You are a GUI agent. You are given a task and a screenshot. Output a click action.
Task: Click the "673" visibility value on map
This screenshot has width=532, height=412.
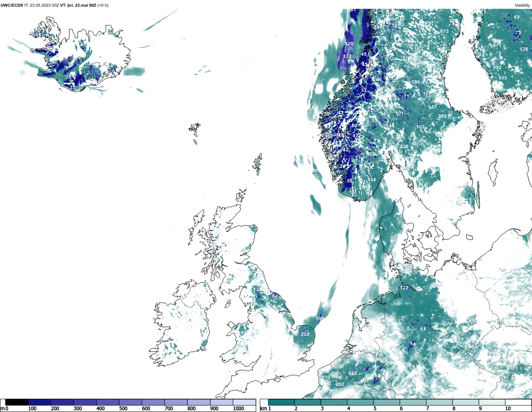pyautogui.click(x=444, y=32)
